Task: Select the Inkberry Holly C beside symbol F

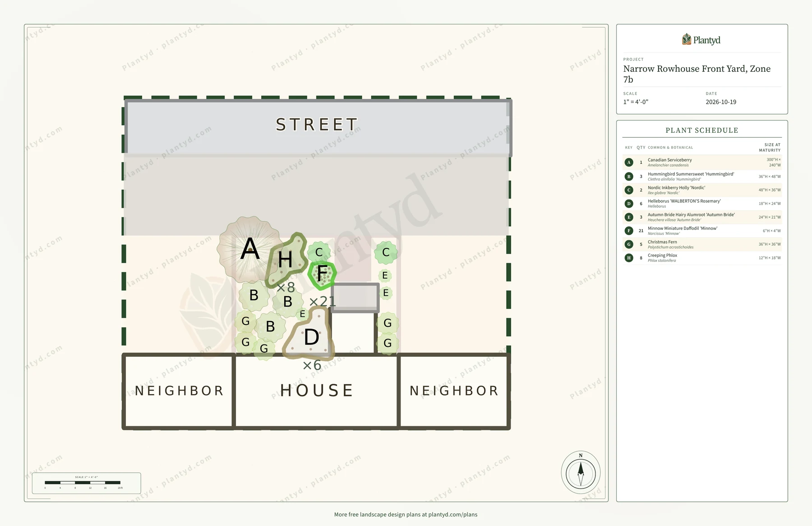Action: pos(319,252)
